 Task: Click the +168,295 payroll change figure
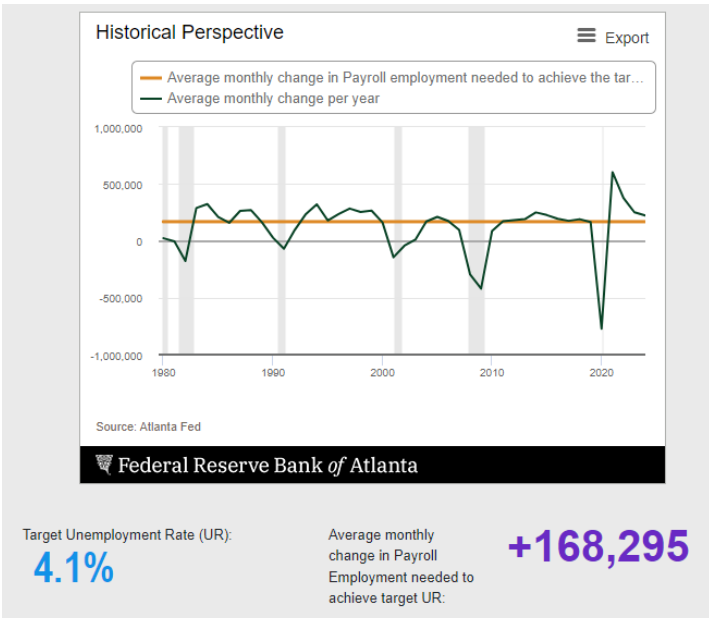coord(598,547)
